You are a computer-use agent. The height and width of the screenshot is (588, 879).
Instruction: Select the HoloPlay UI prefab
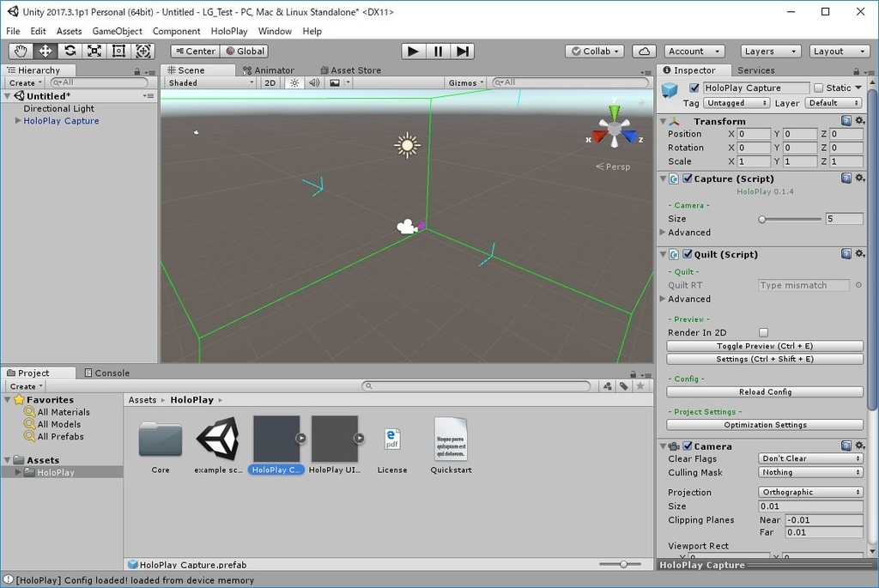point(335,446)
